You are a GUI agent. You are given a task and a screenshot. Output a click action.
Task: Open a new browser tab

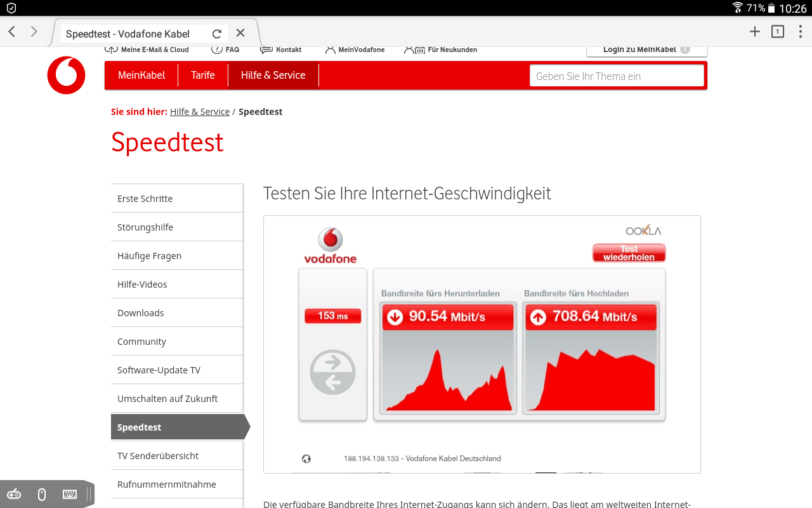pos(755,32)
